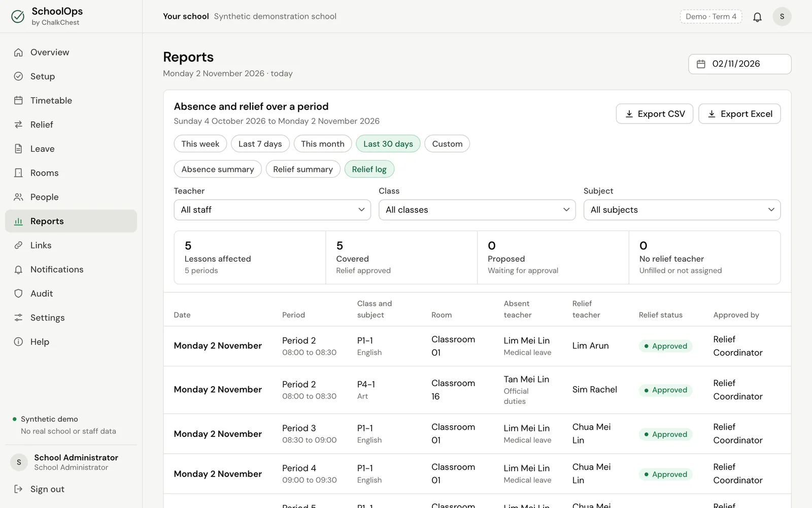Select the Custom range chip
The height and width of the screenshot is (508, 812).
point(447,144)
